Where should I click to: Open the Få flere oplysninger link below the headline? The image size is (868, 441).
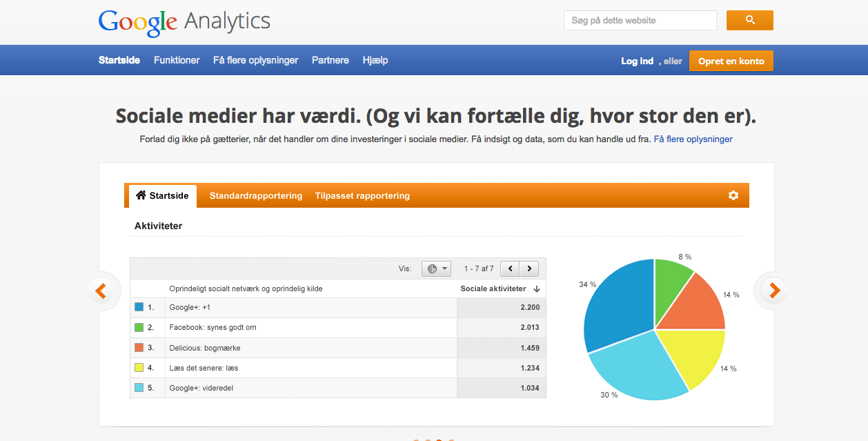[x=693, y=139]
